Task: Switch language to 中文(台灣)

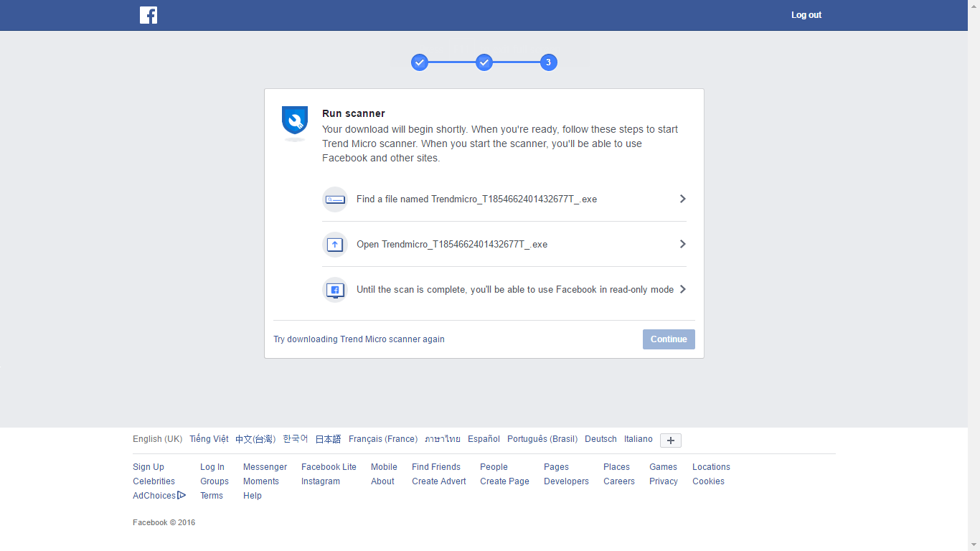Action: 255,439
